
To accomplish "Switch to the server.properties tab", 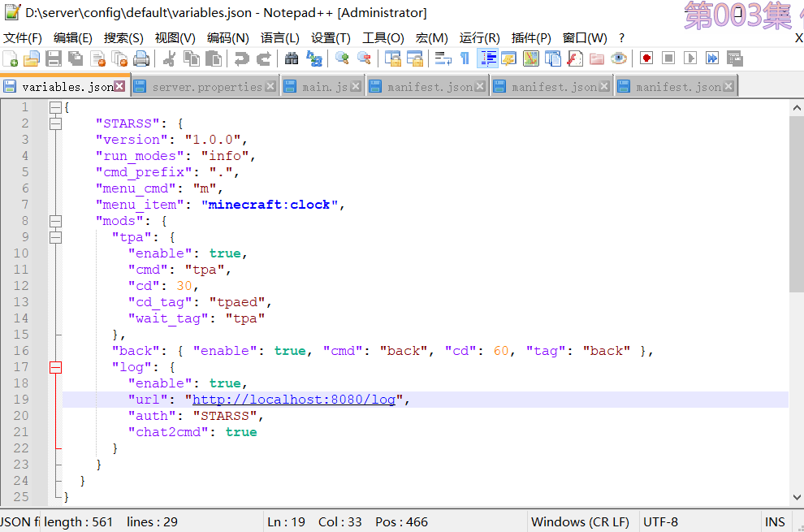I will pyautogui.click(x=206, y=87).
